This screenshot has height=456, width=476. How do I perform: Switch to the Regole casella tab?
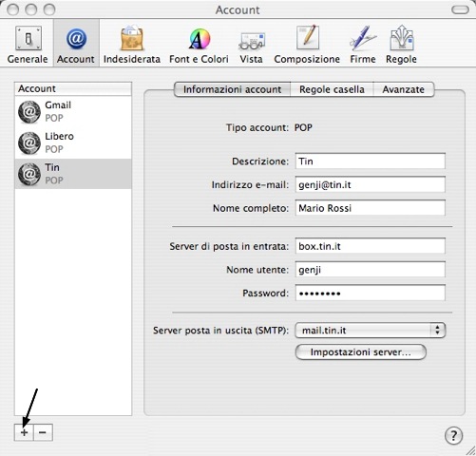click(332, 89)
